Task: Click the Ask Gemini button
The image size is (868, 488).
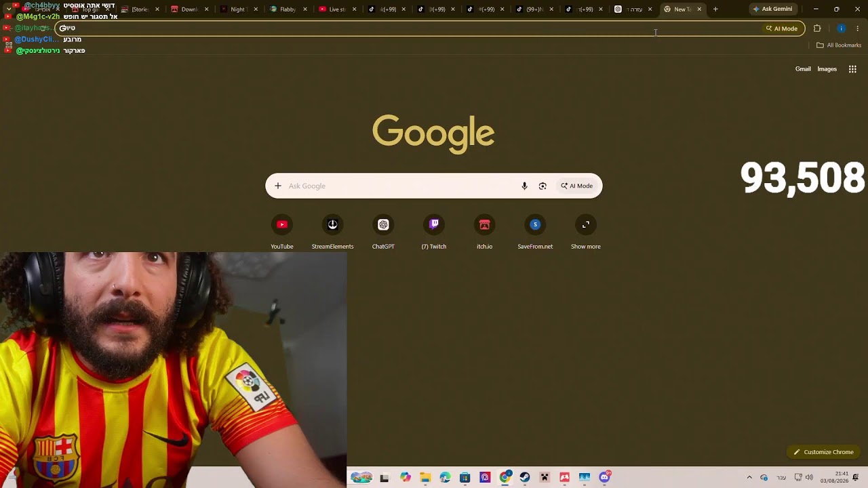Action: [x=772, y=9]
